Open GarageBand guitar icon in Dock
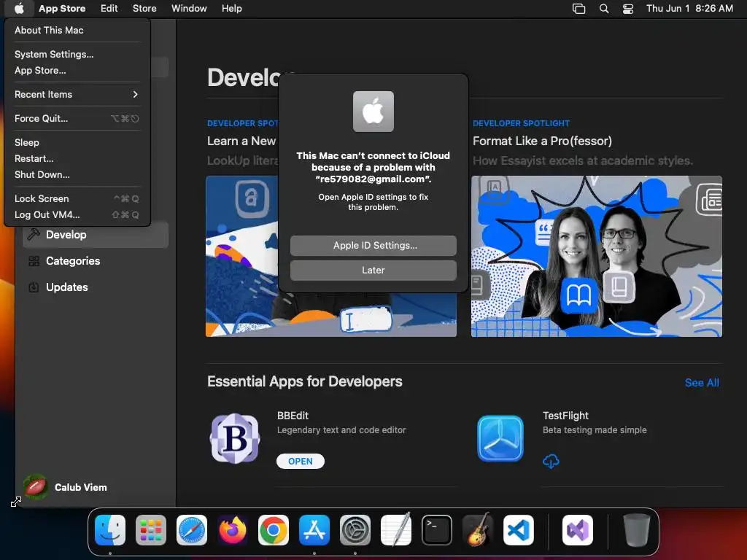The image size is (747, 560). point(478,530)
